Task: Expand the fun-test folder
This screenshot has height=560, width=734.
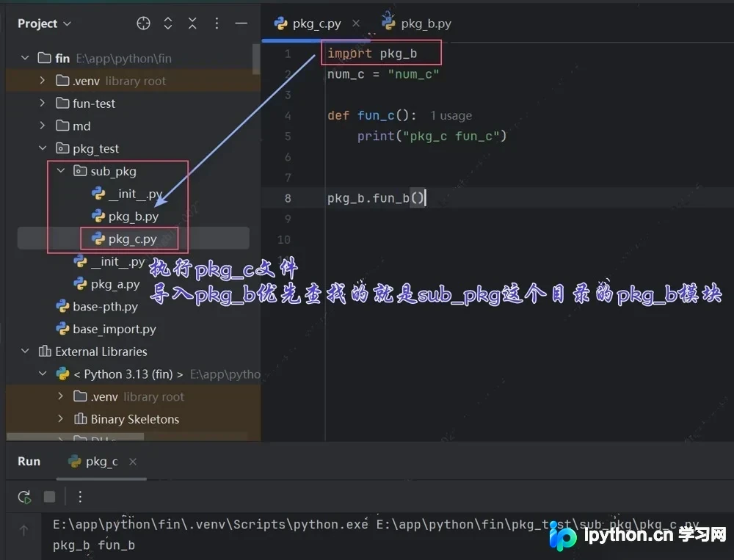Action: [42, 103]
